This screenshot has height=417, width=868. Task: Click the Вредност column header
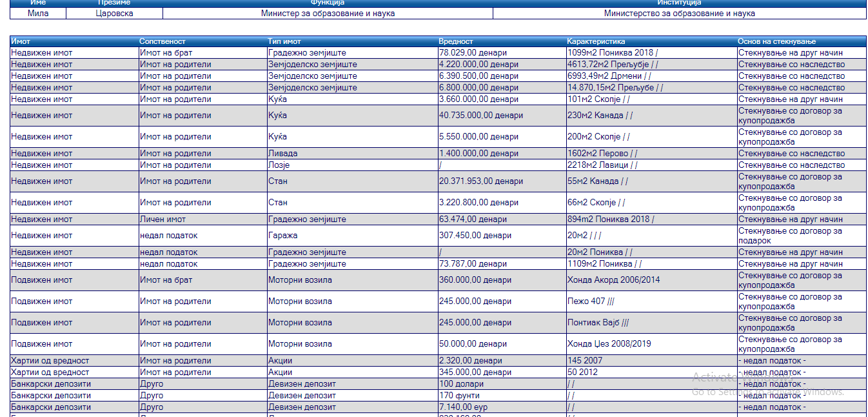[x=456, y=41]
